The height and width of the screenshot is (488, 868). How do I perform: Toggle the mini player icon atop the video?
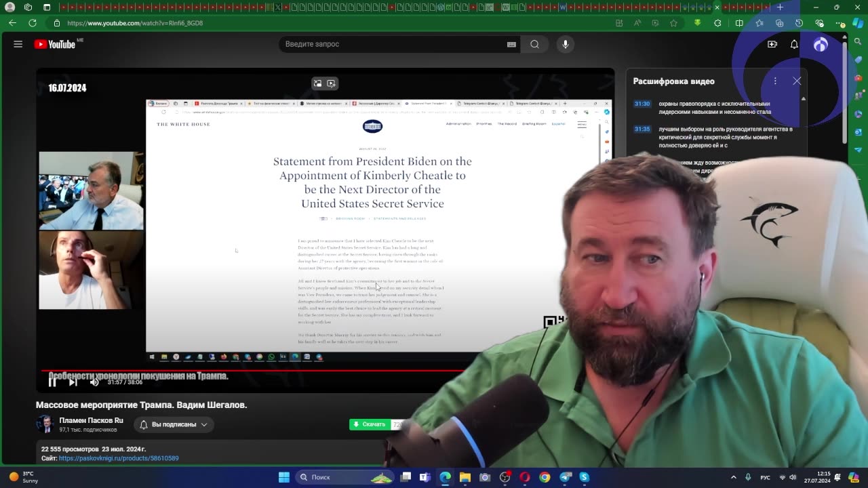coord(317,83)
